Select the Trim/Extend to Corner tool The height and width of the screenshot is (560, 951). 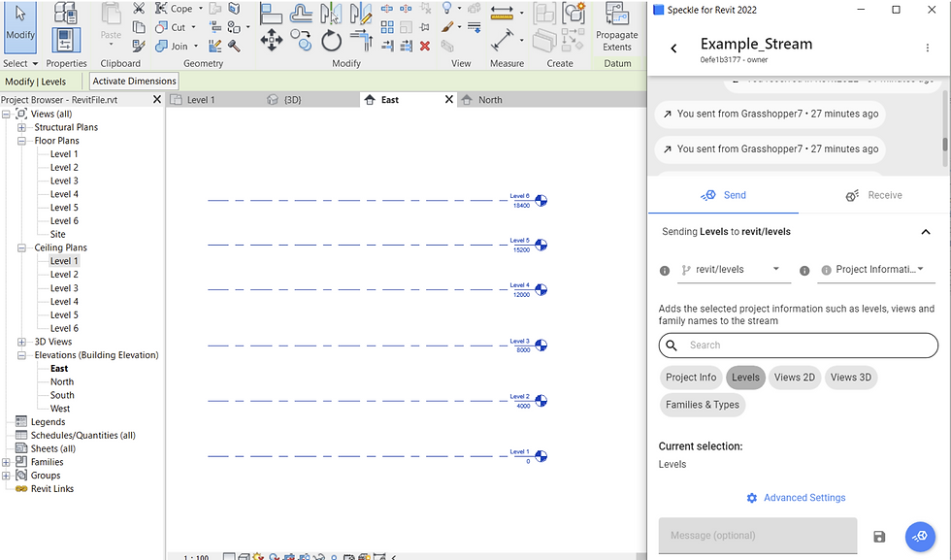click(361, 41)
